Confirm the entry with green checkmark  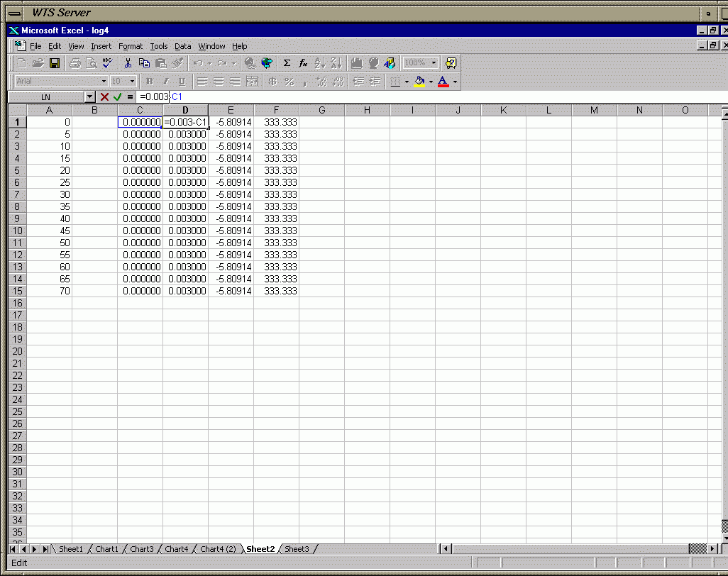tap(117, 96)
